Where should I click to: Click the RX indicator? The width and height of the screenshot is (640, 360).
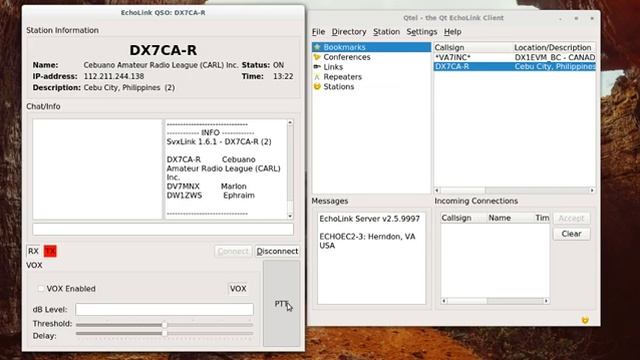33,251
